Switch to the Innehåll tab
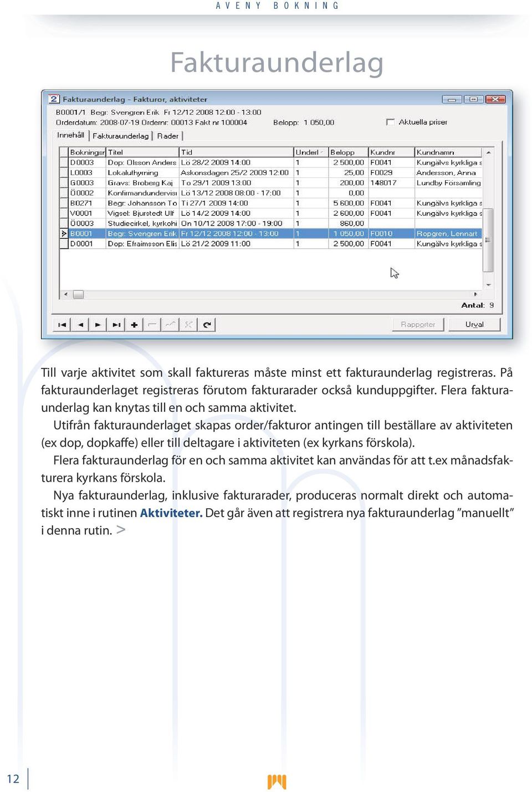The height and width of the screenshot is (792, 532). click(x=71, y=135)
